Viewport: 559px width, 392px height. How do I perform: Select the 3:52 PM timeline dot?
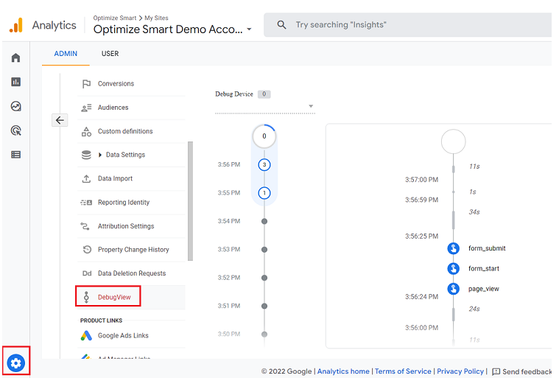tap(264, 278)
